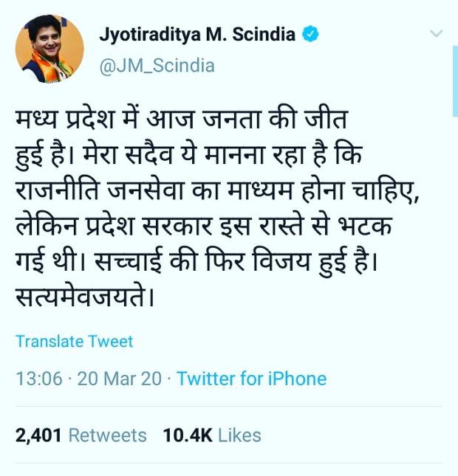Open the verified blue checkmark badge
The image size is (458, 476).
pos(310,34)
